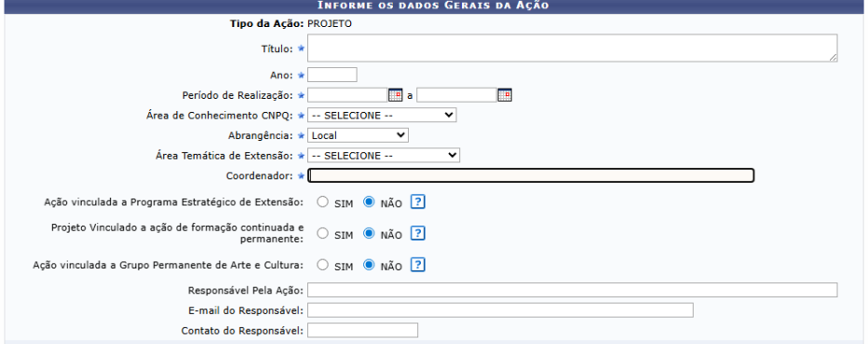Image resolution: width=868 pixels, height=344 pixels.
Task: Click the Responsável Pela Ação field
Action: tap(573, 290)
